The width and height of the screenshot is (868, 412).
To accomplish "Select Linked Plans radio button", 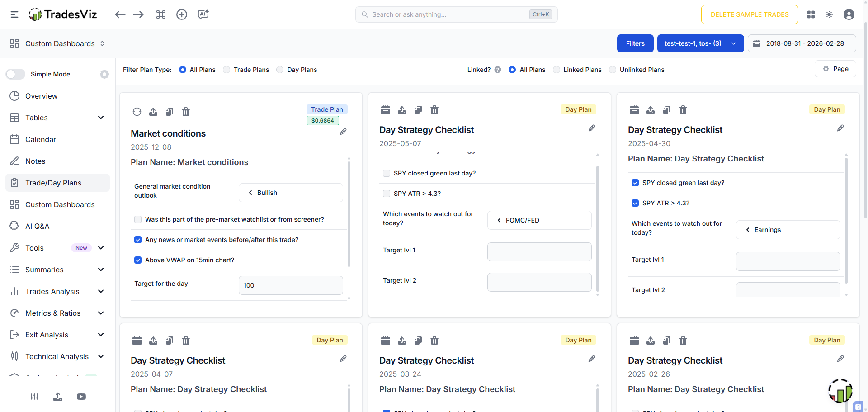I will click(x=557, y=70).
